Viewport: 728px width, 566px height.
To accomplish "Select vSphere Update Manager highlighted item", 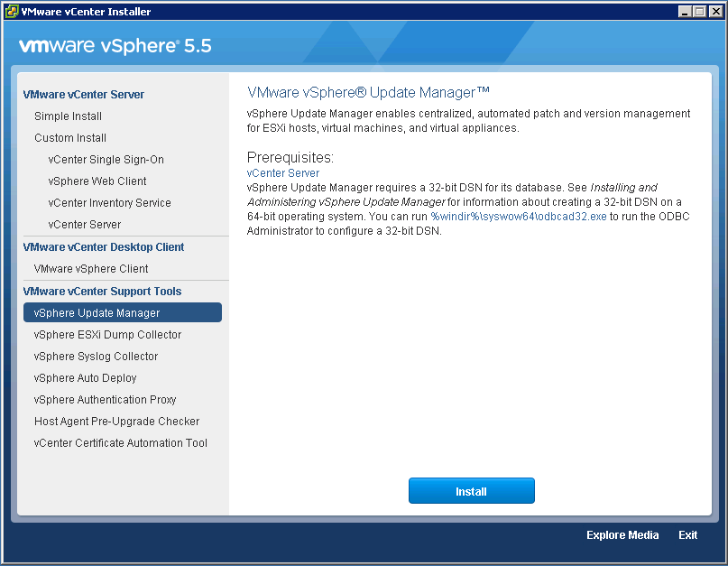I will [x=123, y=312].
